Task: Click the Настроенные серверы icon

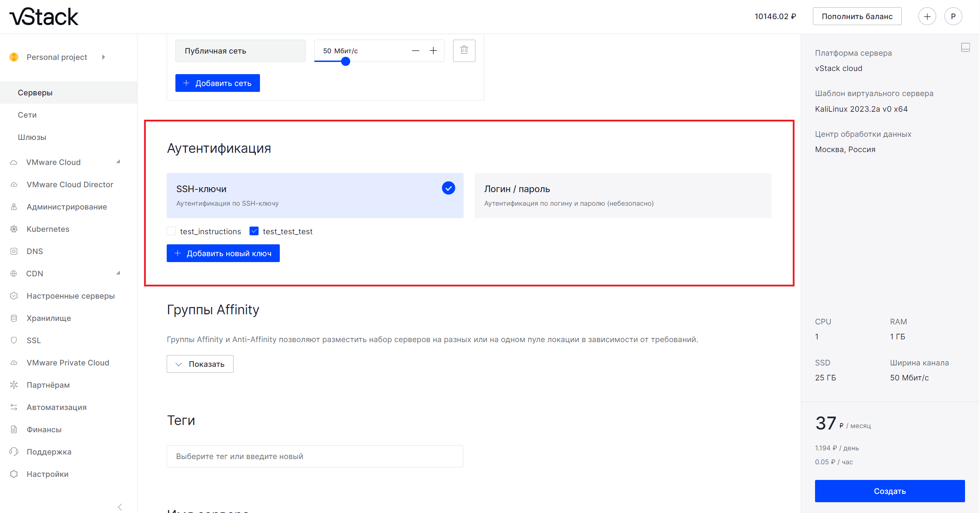Action: (x=14, y=296)
